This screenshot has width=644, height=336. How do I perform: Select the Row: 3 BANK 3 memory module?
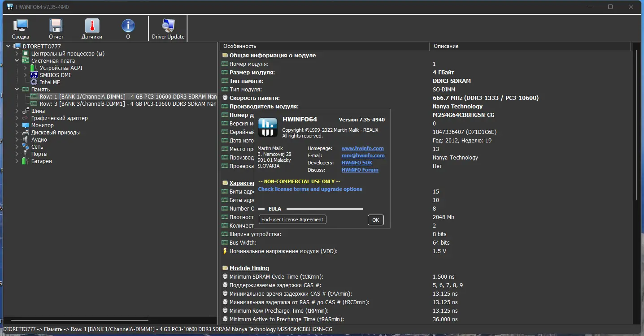tap(123, 104)
